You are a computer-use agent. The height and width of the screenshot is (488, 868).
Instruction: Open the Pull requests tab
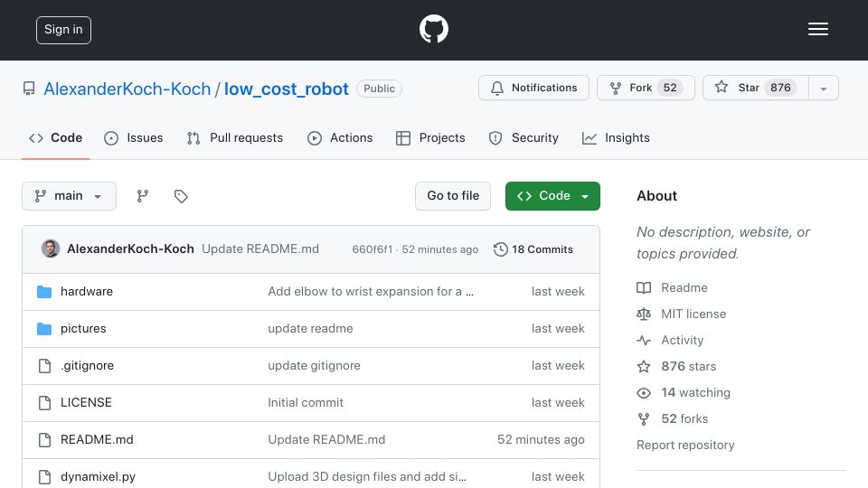pos(235,137)
